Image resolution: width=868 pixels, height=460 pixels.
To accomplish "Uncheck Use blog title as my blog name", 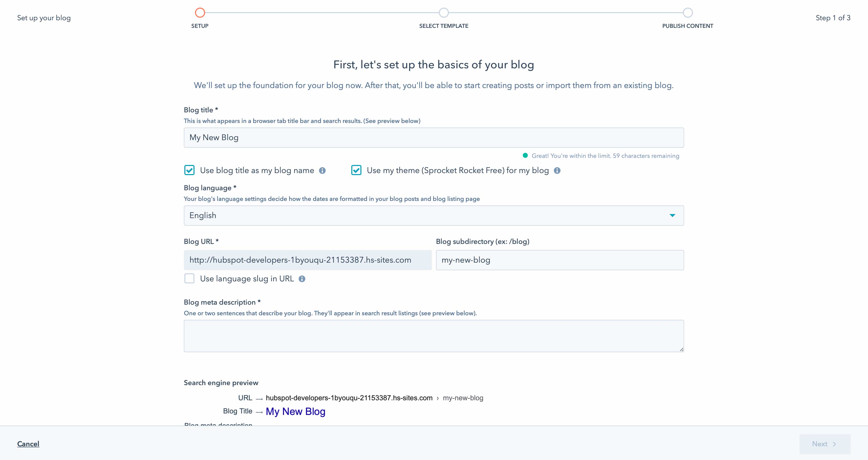I will (x=189, y=171).
